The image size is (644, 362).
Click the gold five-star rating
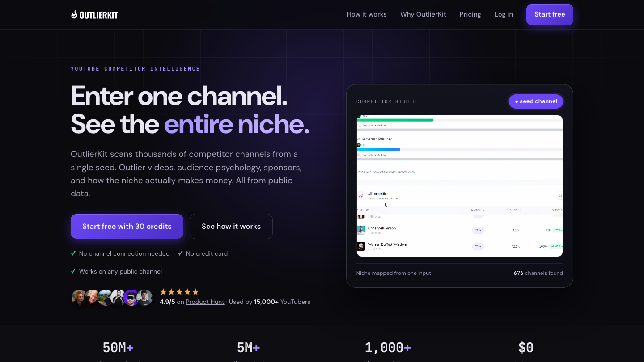tap(179, 292)
